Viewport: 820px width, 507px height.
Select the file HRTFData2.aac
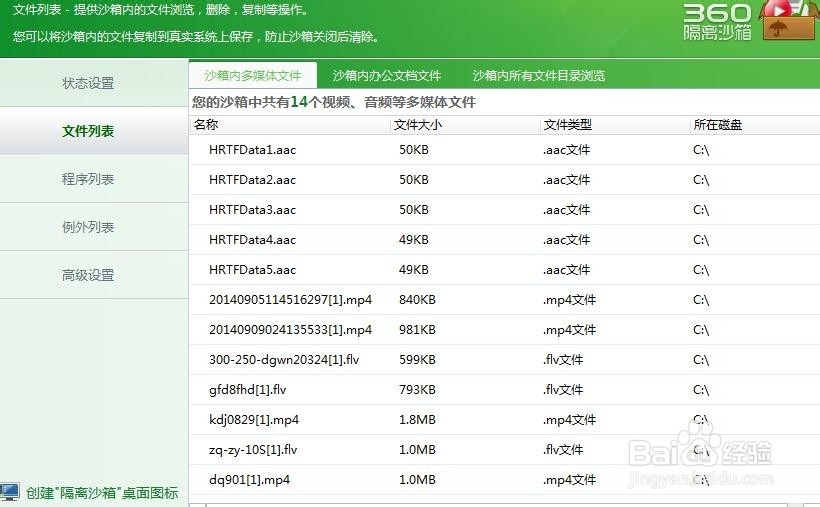pyautogui.click(x=253, y=179)
